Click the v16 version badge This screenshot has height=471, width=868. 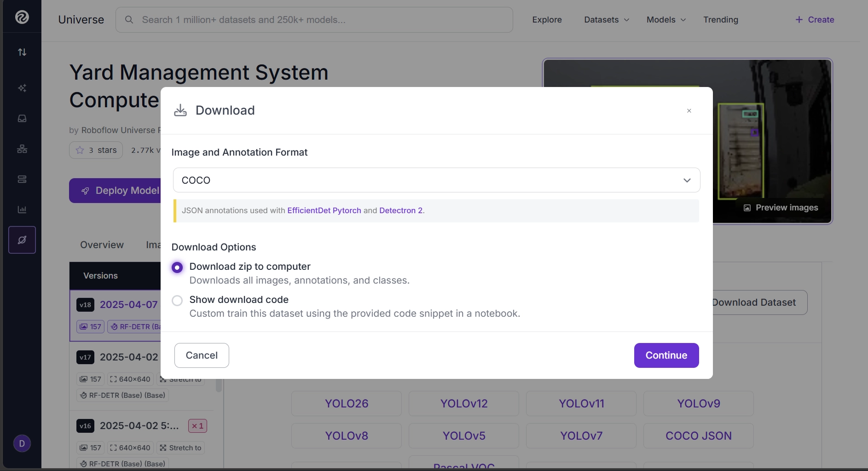(x=86, y=426)
